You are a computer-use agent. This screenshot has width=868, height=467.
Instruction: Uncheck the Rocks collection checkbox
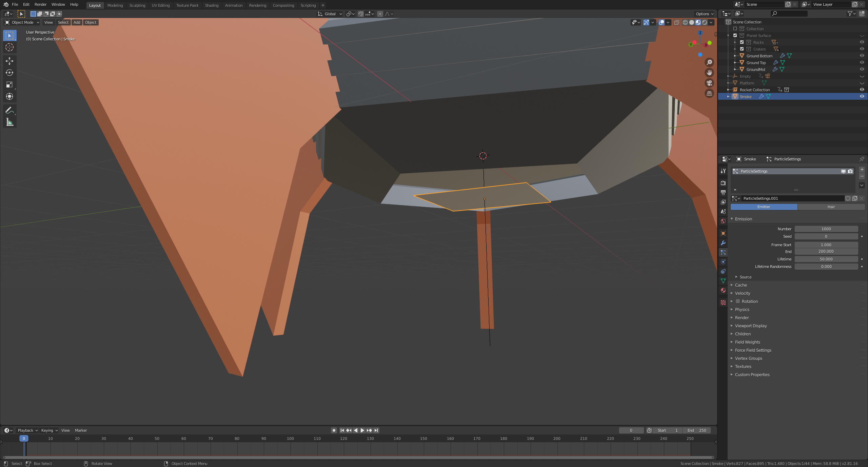pos(742,42)
